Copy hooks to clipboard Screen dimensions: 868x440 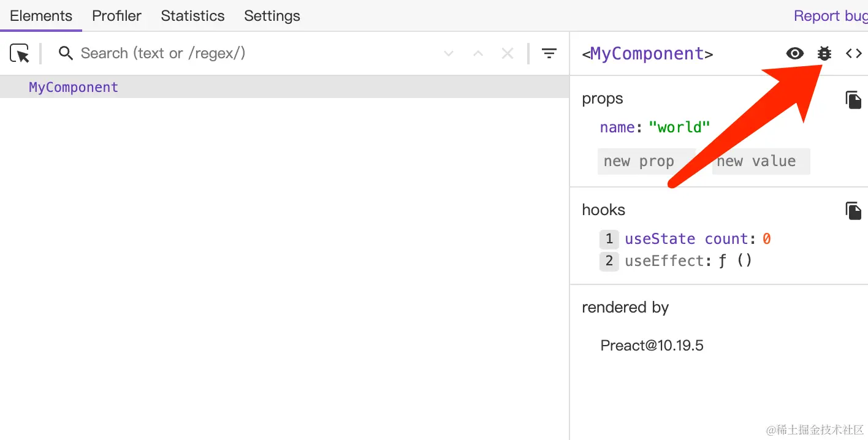pyautogui.click(x=853, y=211)
